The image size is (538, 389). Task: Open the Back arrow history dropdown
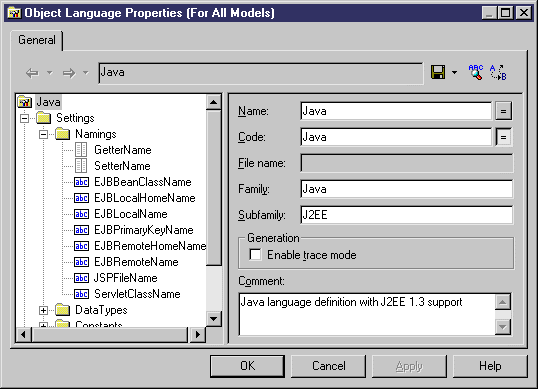[50, 73]
